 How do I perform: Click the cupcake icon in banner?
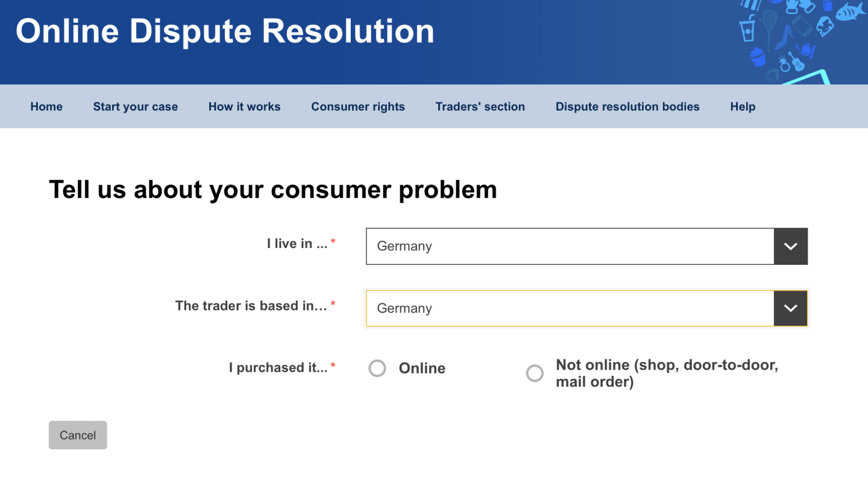click(x=757, y=57)
